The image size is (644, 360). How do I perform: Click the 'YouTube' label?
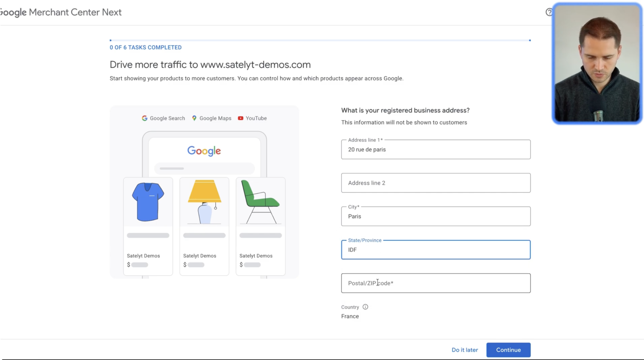pyautogui.click(x=256, y=118)
